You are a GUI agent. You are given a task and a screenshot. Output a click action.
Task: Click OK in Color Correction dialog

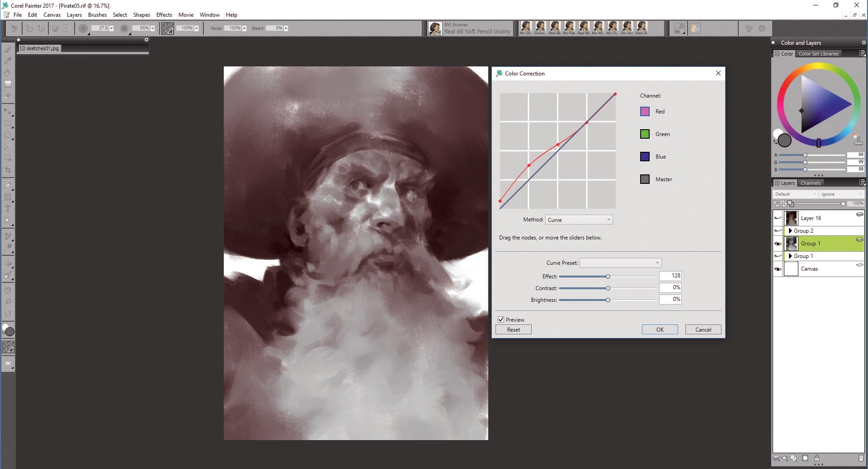[660, 329]
